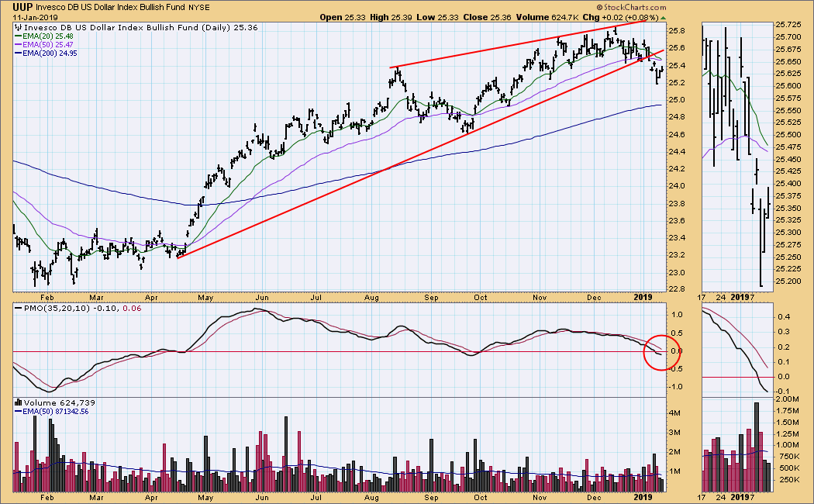
Task: Click the '(Daily) 25.36' legend label
Action: tap(232, 27)
